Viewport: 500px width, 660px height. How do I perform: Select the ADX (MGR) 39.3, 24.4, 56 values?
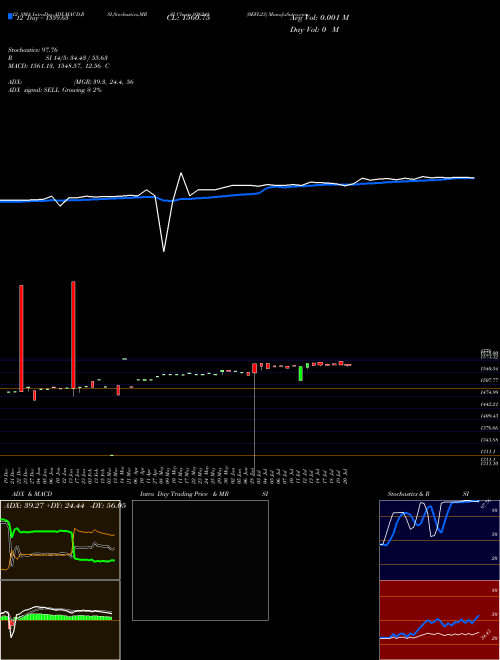(104, 82)
